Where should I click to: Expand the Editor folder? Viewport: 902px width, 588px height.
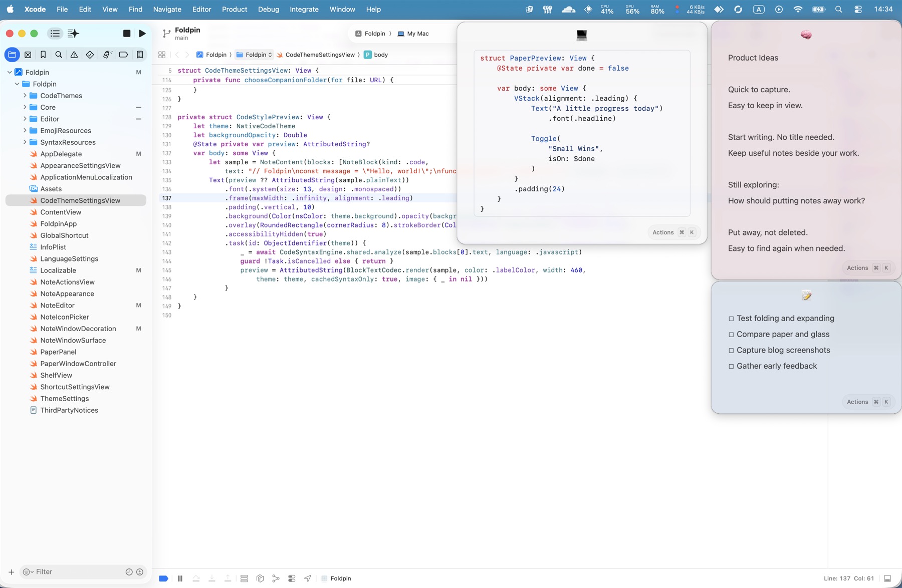click(25, 119)
